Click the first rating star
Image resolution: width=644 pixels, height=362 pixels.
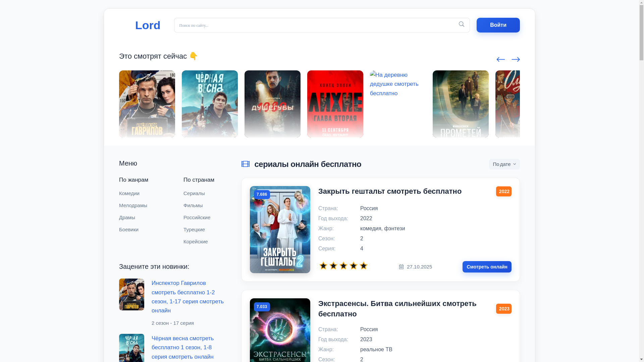click(x=323, y=266)
